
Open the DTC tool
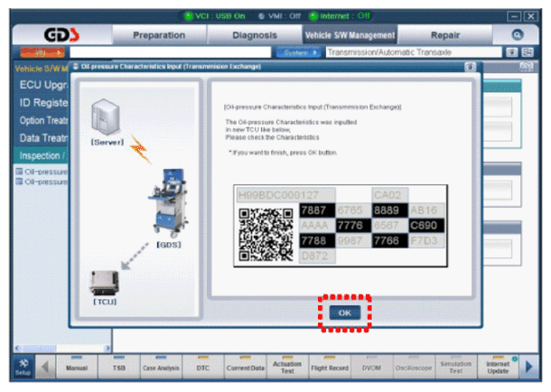coord(202,367)
